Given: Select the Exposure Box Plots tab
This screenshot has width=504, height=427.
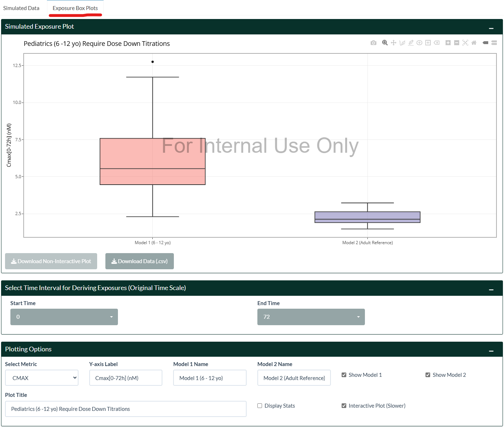Looking at the screenshot, I should coord(75,8).
